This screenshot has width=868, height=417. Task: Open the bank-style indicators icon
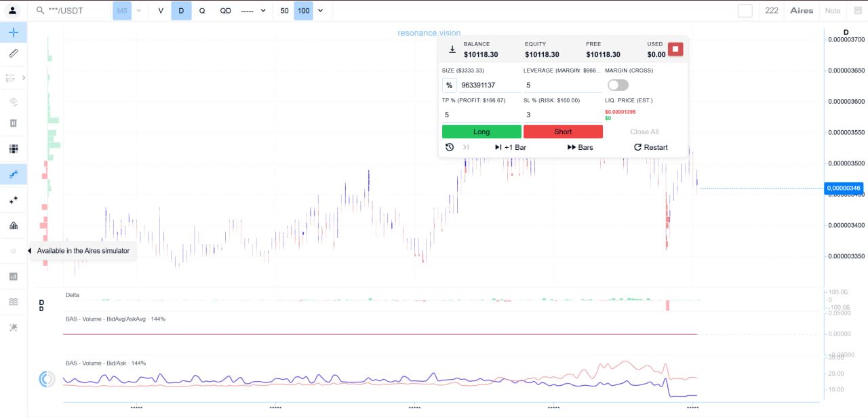(13, 225)
